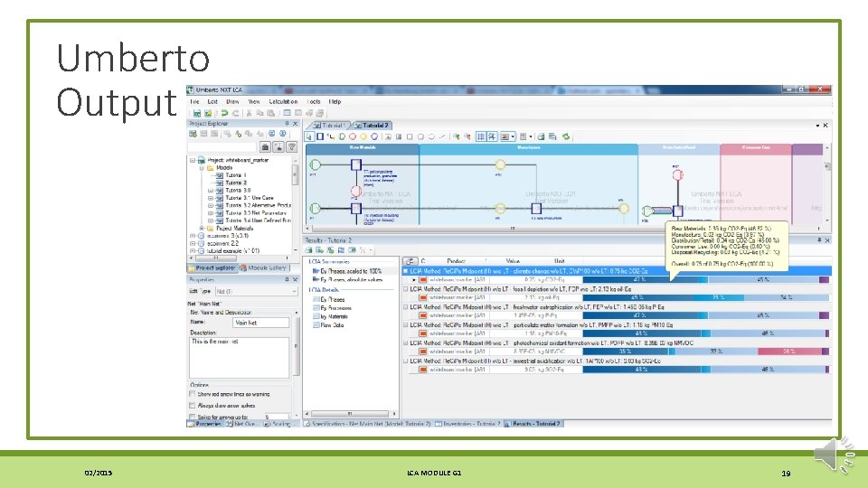Image resolution: width=868 pixels, height=488 pixels.
Task: Select Tutorial 3.0 in Project Explorer tree
Action: tap(238, 190)
